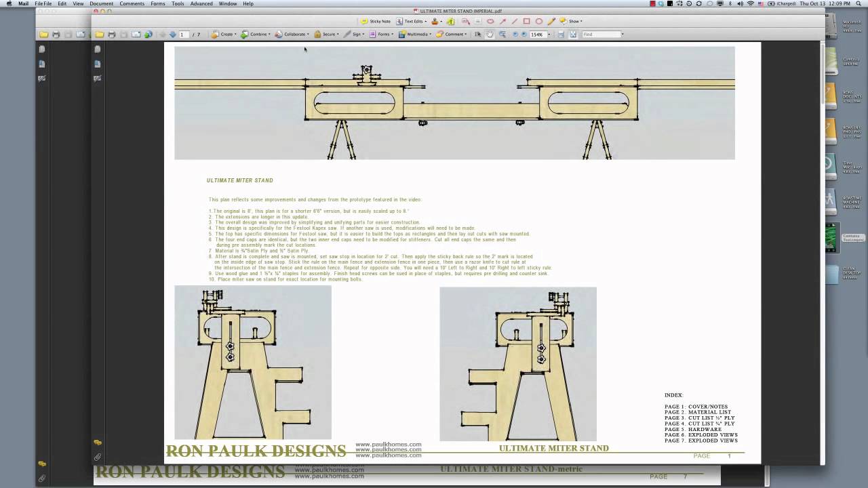
Task: Open the Combine dropdown menu
Action: tap(255, 34)
